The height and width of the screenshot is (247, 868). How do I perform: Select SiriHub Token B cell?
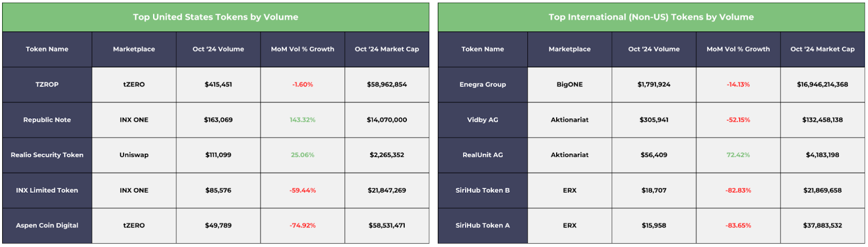coord(483,191)
